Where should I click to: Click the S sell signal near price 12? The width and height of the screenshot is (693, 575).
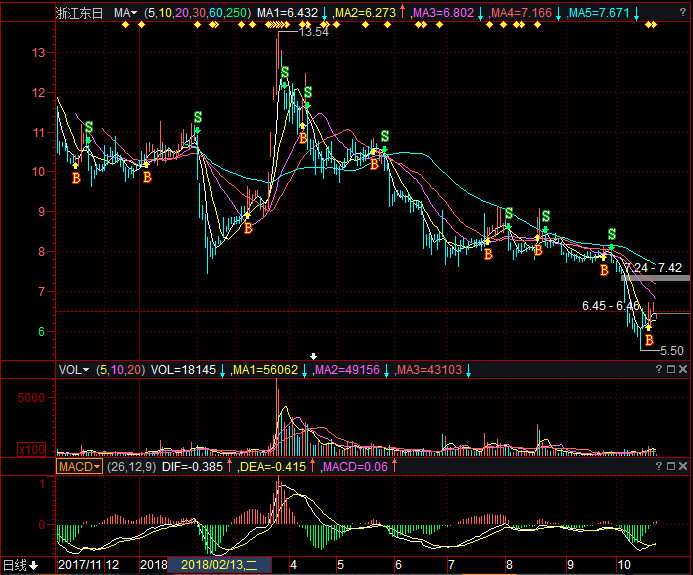click(x=308, y=92)
